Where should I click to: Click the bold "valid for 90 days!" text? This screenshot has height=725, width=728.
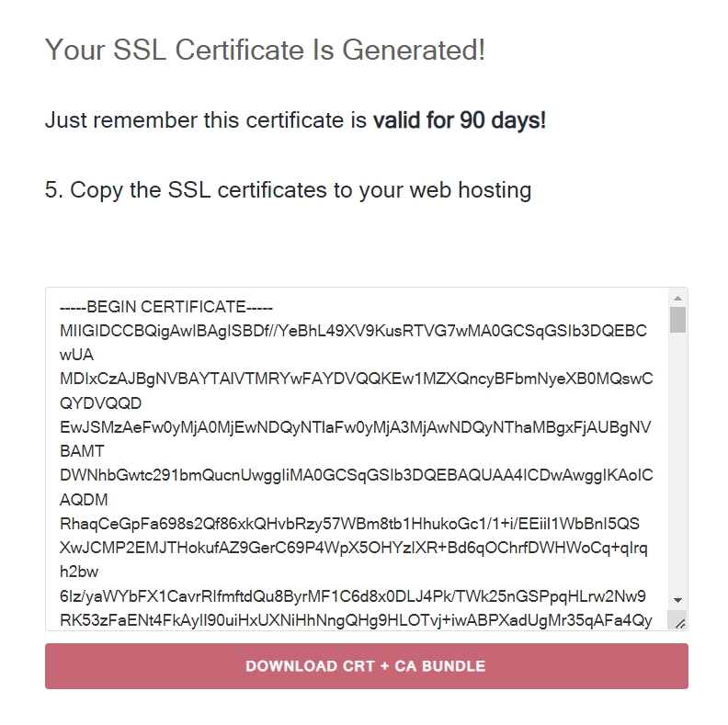(x=459, y=120)
